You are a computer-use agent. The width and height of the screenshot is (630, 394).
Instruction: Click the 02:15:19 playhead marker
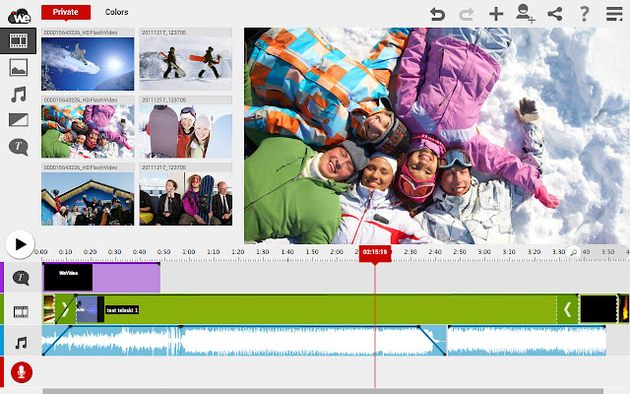click(x=375, y=253)
